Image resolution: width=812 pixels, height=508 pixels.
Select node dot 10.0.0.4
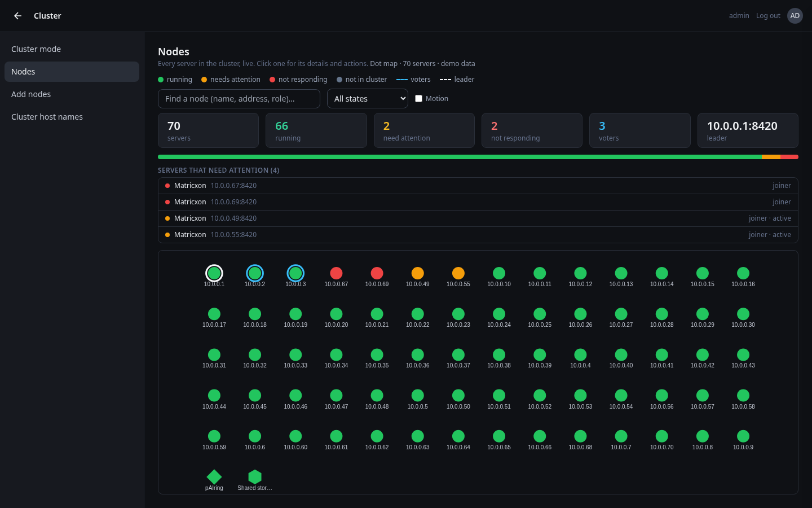coord(581,354)
